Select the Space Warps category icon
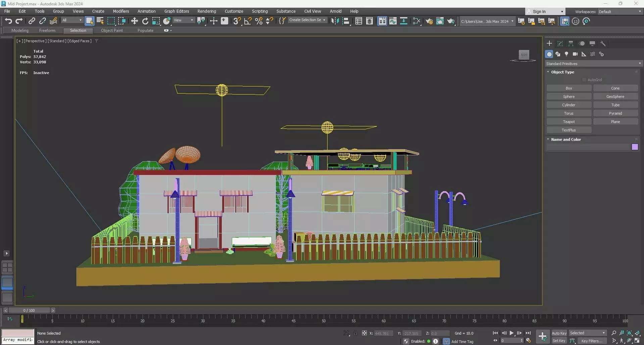Screen dimensions: 644x345 tap(593, 54)
